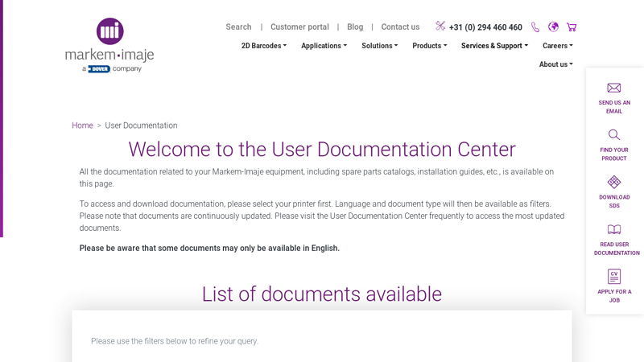Open the Careers dropdown
644x362 pixels.
[557, 46]
